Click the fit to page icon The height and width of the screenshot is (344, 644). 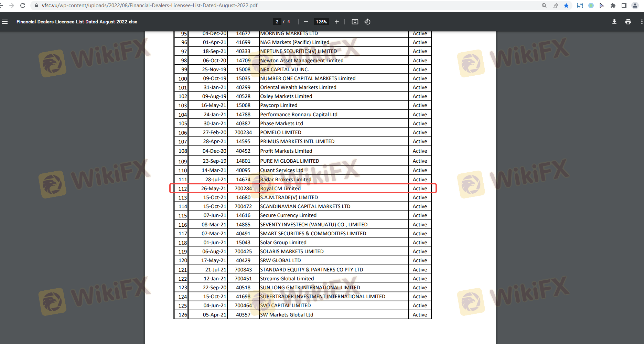pyautogui.click(x=355, y=22)
